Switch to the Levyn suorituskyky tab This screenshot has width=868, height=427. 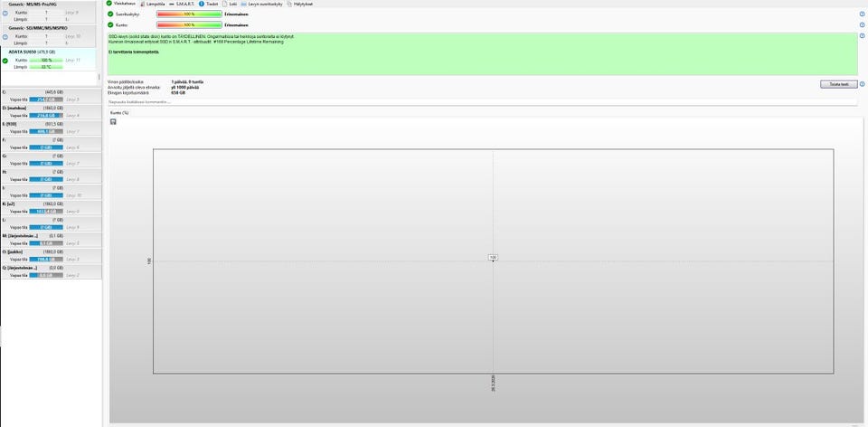click(262, 4)
